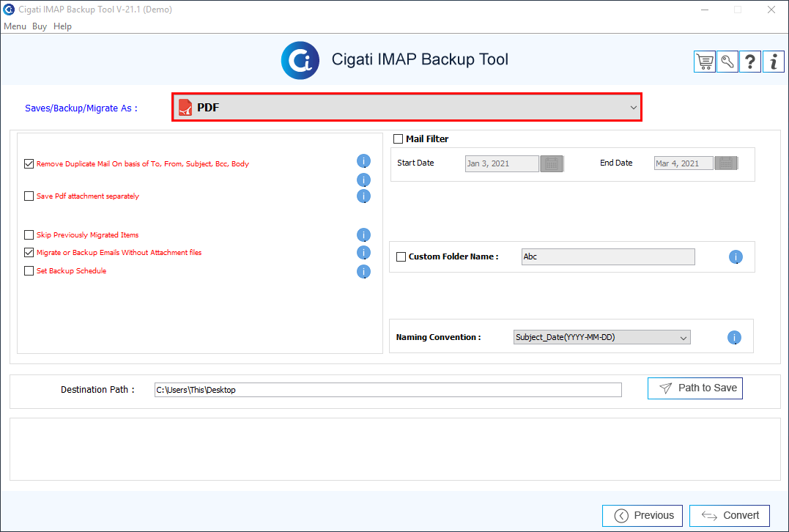
Task: Click the key activation icon
Action: 727,62
